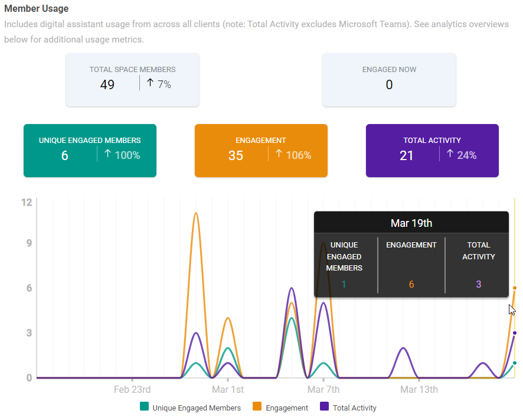The width and height of the screenshot is (523, 420).
Task: Click the up arrow beside 7%
Action: (x=150, y=83)
